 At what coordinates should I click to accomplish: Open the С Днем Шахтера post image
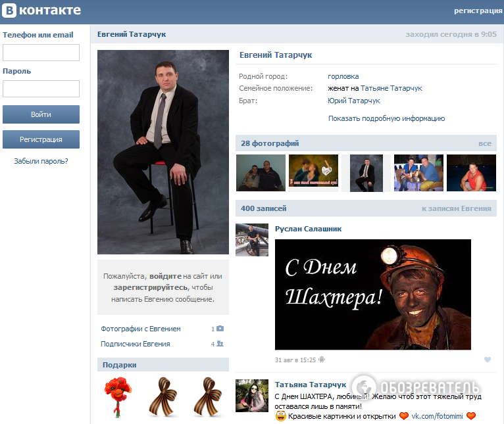(x=372, y=294)
